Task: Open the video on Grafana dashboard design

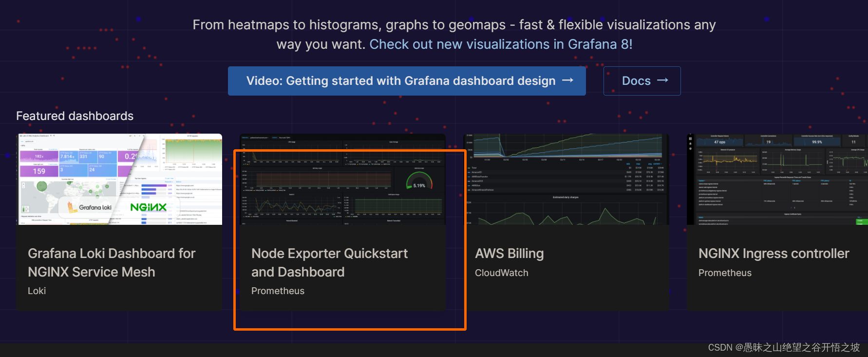Action: 407,81
